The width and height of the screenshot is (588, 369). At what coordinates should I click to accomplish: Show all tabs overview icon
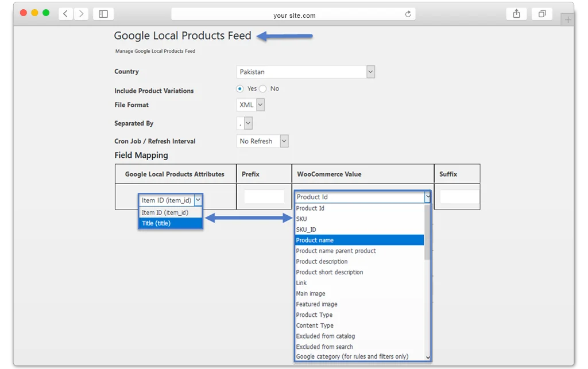pos(542,14)
